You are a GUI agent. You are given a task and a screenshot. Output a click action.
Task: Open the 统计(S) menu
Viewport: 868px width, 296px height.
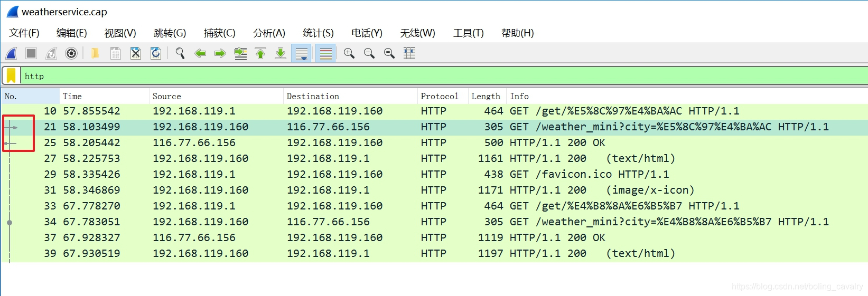pos(318,33)
